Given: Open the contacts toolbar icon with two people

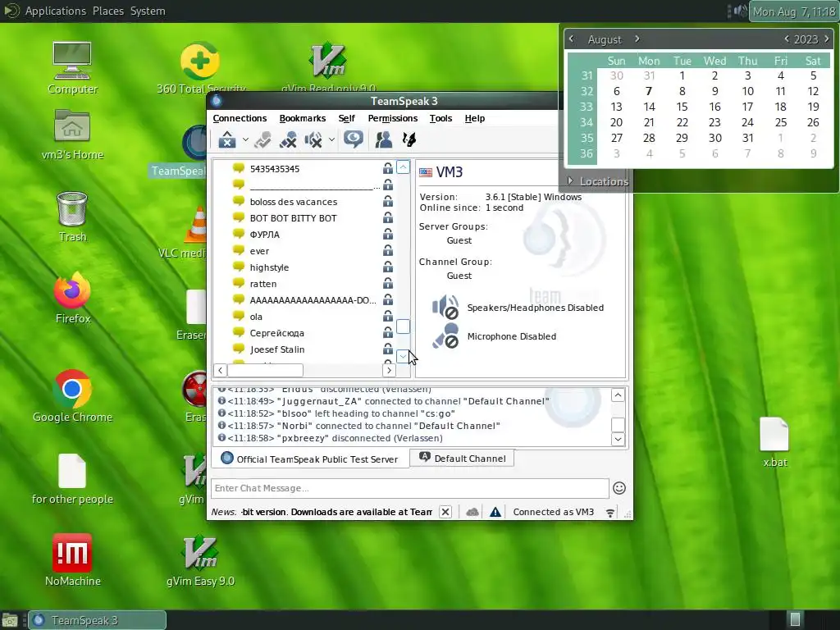Looking at the screenshot, I should [x=384, y=139].
